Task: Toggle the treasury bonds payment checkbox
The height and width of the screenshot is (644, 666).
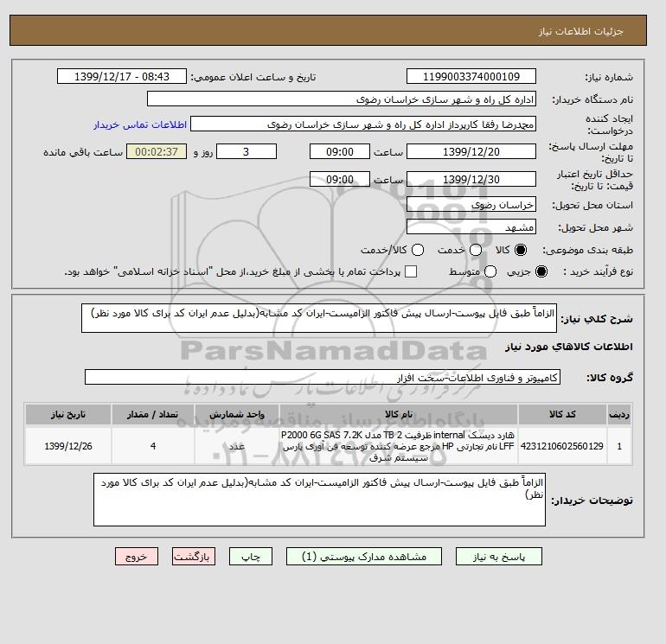Action: pos(411,271)
